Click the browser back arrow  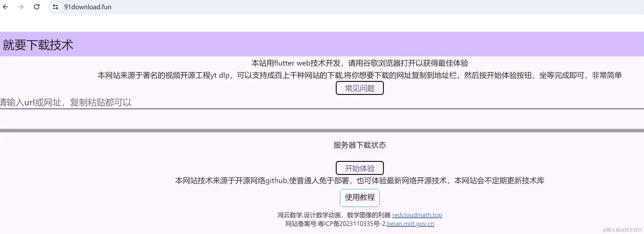tap(5, 7)
